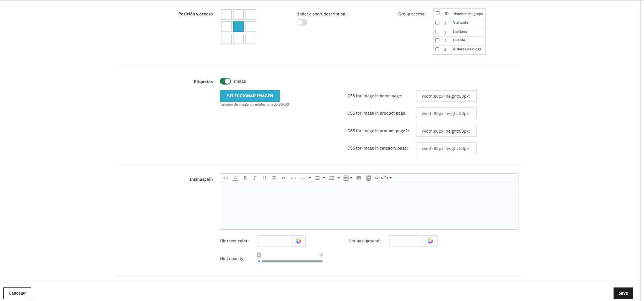The image size is (644, 301).
Task: Click CSS for image in home page field
Action: [x=446, y=96]
